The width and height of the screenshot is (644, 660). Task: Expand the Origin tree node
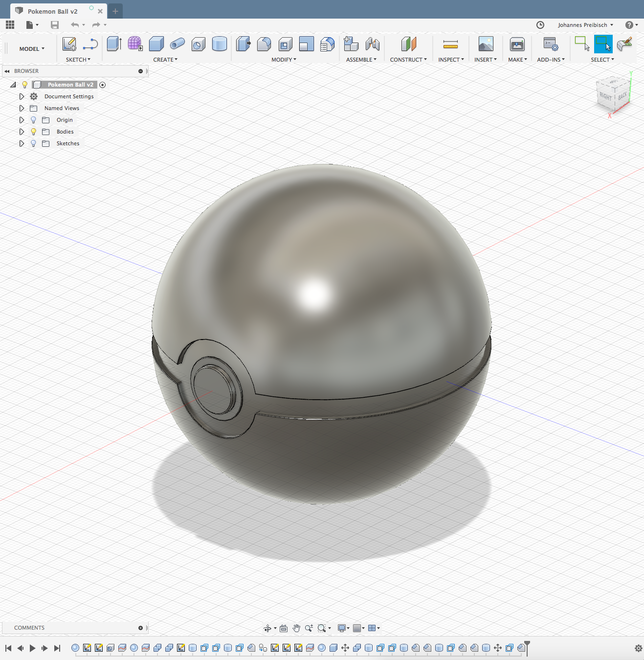click(22, 120)
